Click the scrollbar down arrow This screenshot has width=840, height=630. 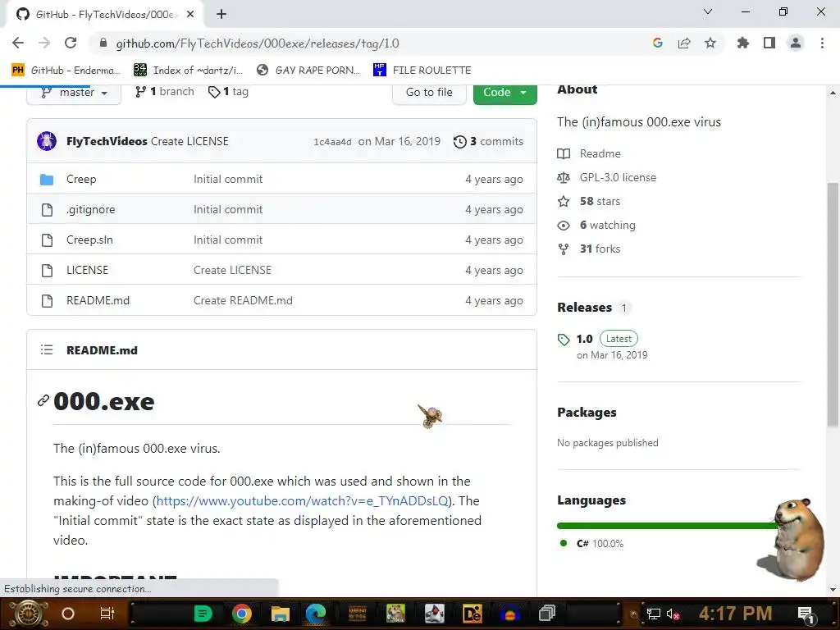pyautogui.click(x=833, y=590)
